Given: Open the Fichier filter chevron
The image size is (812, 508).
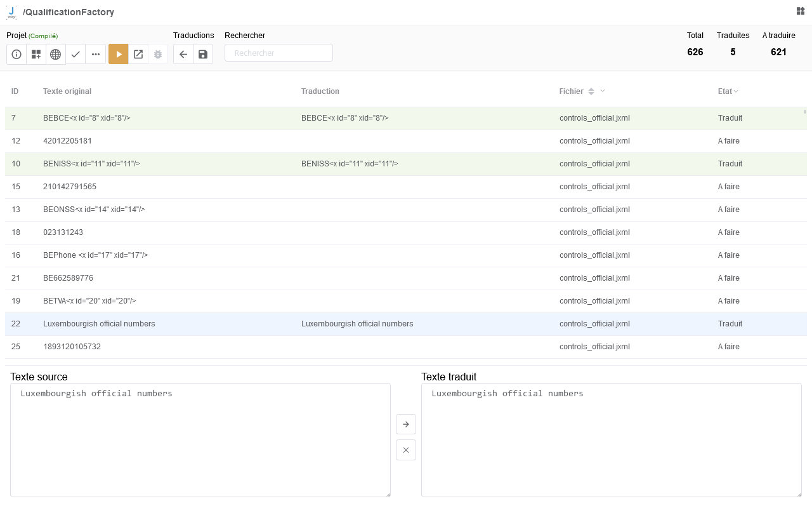Looking at the screenshot, I should tap(601, 91).
